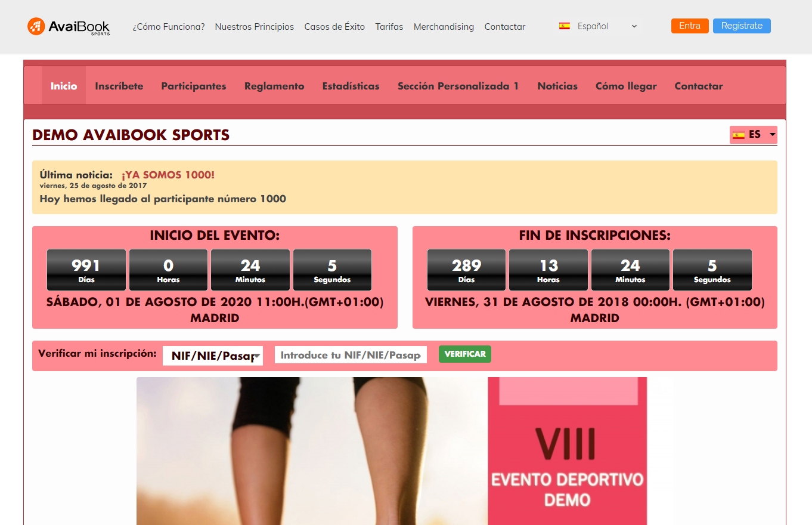Open the Estadísticas tab
The image size is (812, 525).
tap(351, 86)
